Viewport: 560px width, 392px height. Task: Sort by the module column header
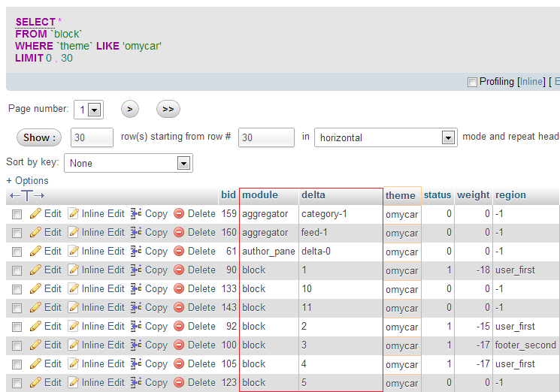tap(260, 195)
